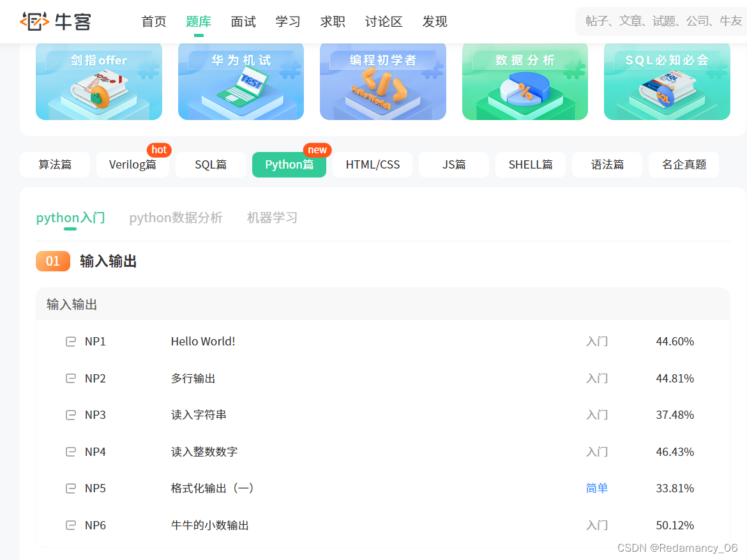Click the practice icon beside NP3
747x560 pixels.
[x=70, y=414]
